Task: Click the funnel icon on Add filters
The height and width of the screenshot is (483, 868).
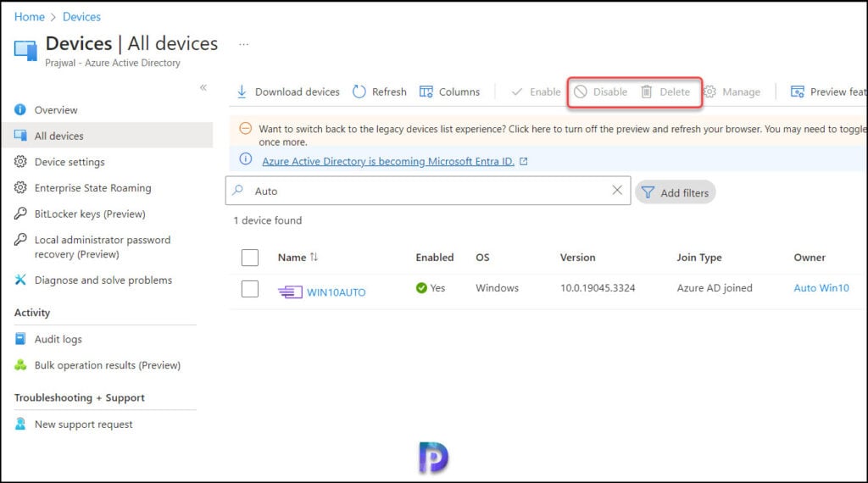Action: point(648,192)
